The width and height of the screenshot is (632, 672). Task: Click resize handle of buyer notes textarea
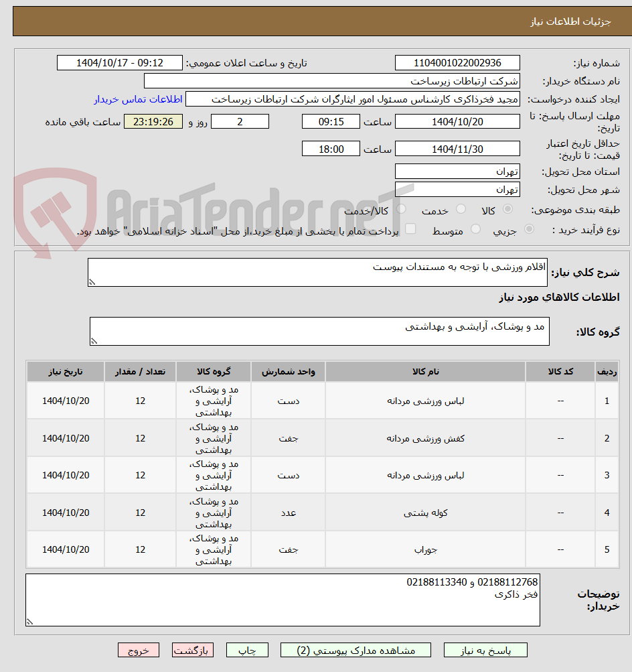(29, 622)
